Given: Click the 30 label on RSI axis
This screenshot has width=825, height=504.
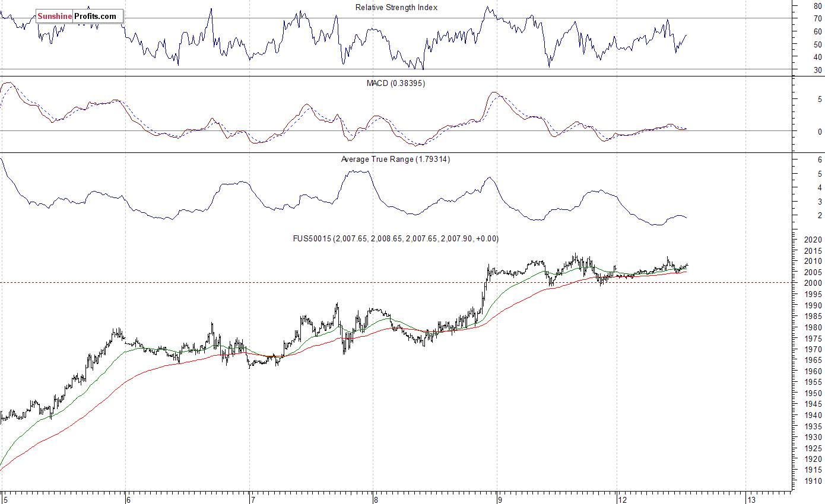Looking at the screenshot, I should tap(817, 71).
